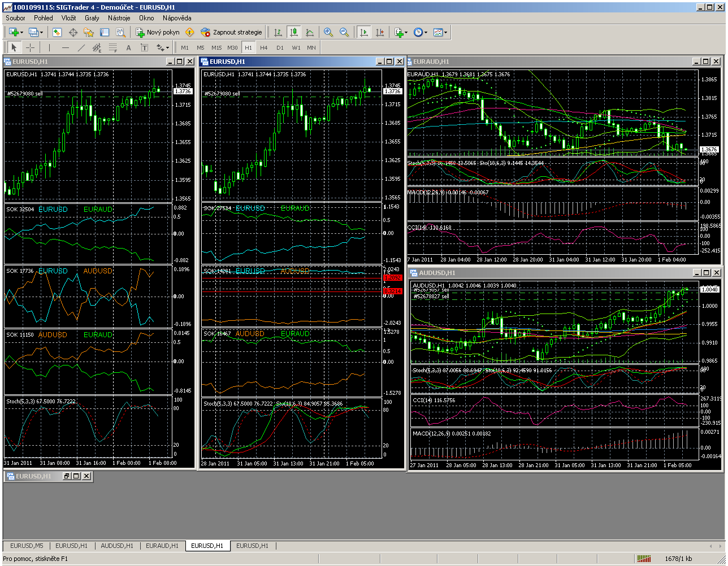Screen dimensions: 728x566
Task: Click the upper red level line marker
Action: (x=393, y=277)
